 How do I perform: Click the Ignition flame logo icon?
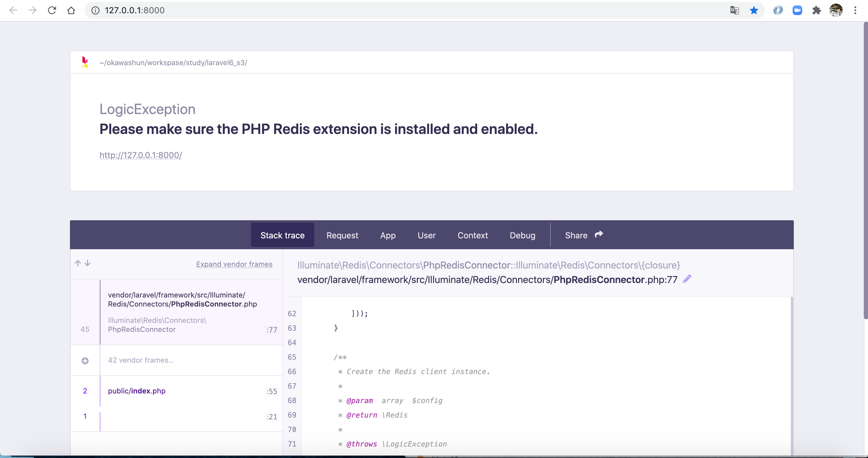point(85,62)
